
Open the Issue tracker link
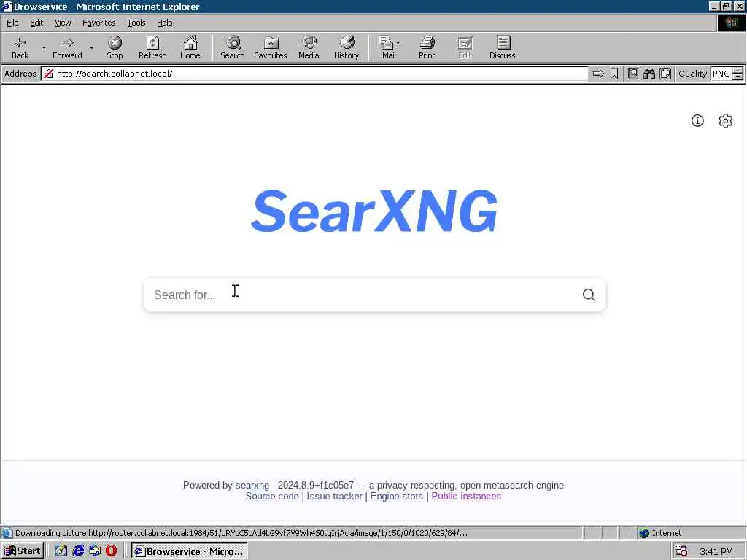point(334,496)
